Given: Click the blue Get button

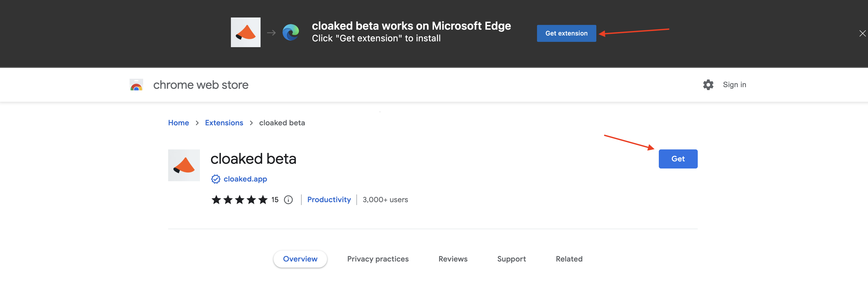Looking at the screenshot, I should click(x=678, y=159).
